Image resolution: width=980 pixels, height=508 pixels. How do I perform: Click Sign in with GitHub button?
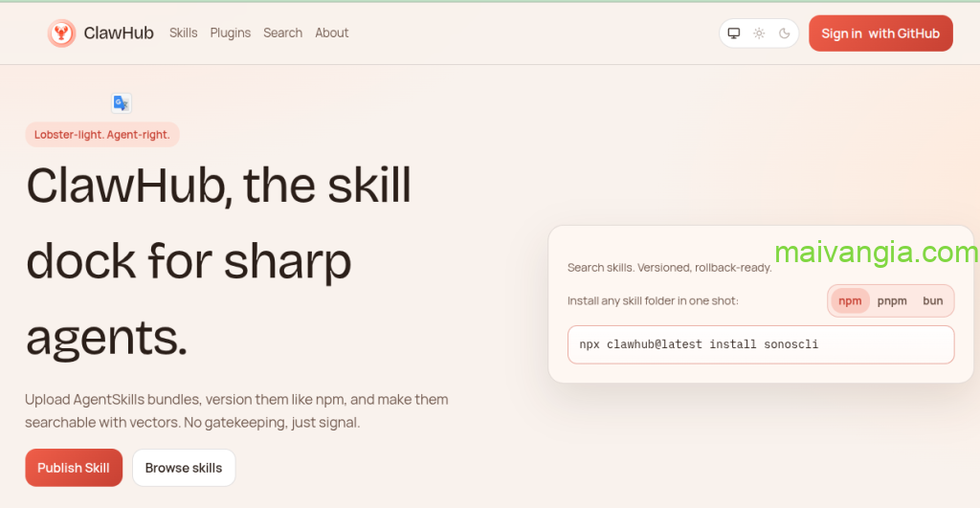tap(880, 33)
